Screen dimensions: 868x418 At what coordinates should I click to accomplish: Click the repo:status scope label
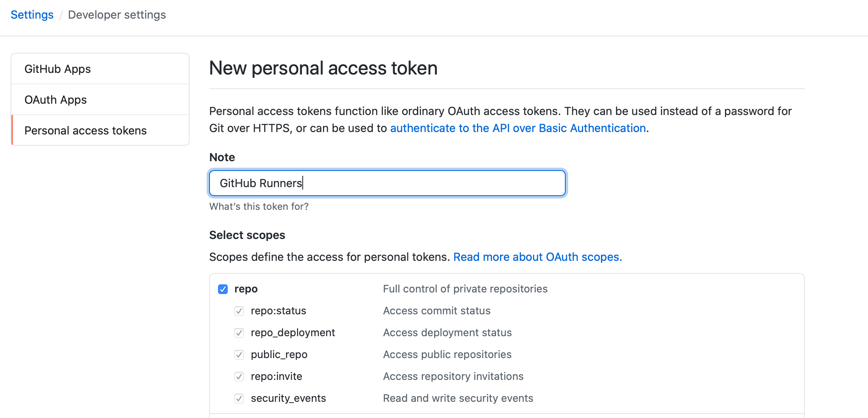(278, 311)
